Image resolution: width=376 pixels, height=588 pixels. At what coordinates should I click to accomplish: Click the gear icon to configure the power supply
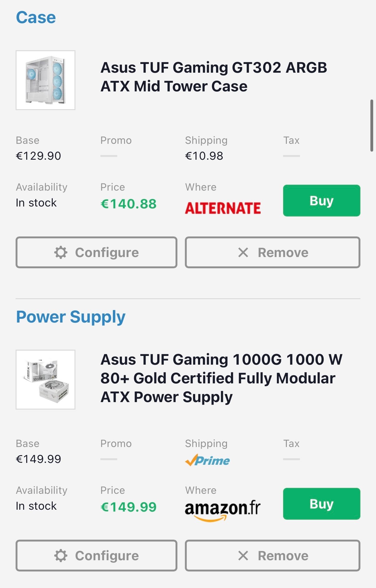(x=61, y=556)
